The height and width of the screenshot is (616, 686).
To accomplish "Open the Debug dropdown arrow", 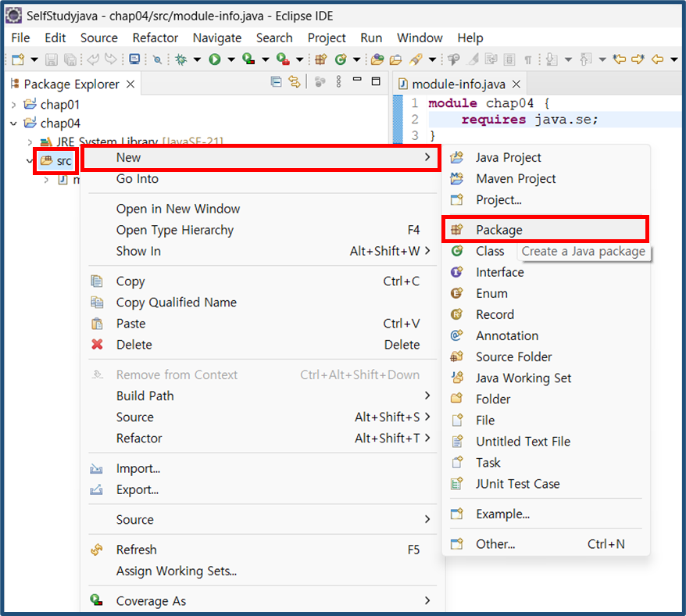I will point(198,59).
